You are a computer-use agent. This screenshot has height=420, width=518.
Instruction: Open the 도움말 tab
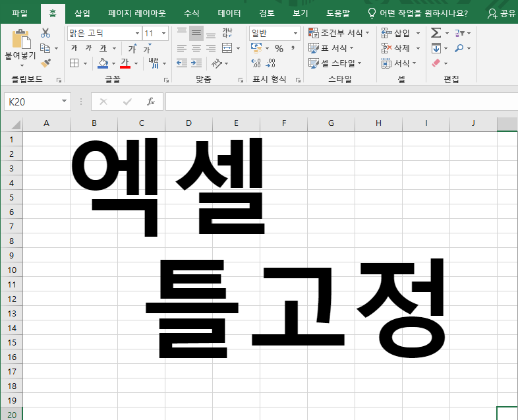point(338,13)
